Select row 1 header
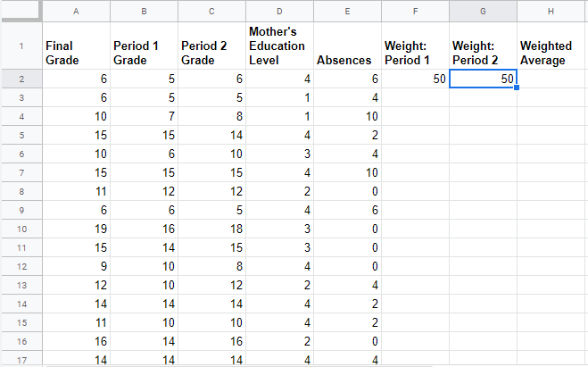588x367 pixels. 21,46
